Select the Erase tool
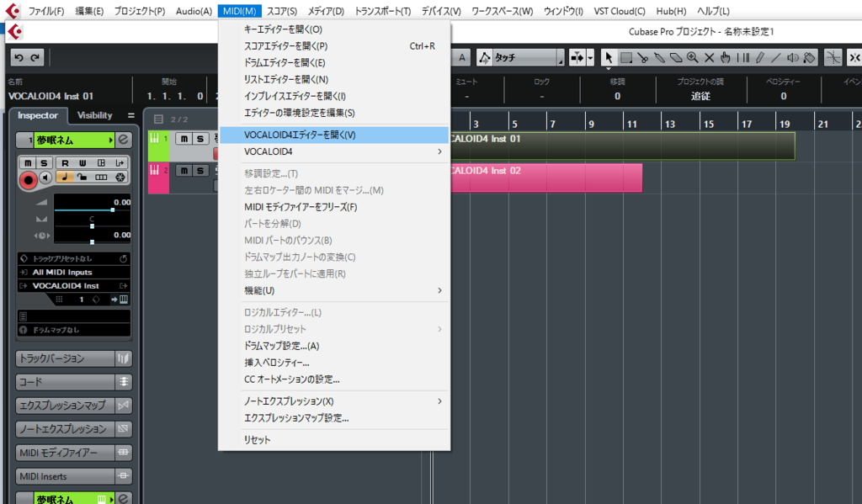Viewport: 862px width, 504px height. point(676,57)
